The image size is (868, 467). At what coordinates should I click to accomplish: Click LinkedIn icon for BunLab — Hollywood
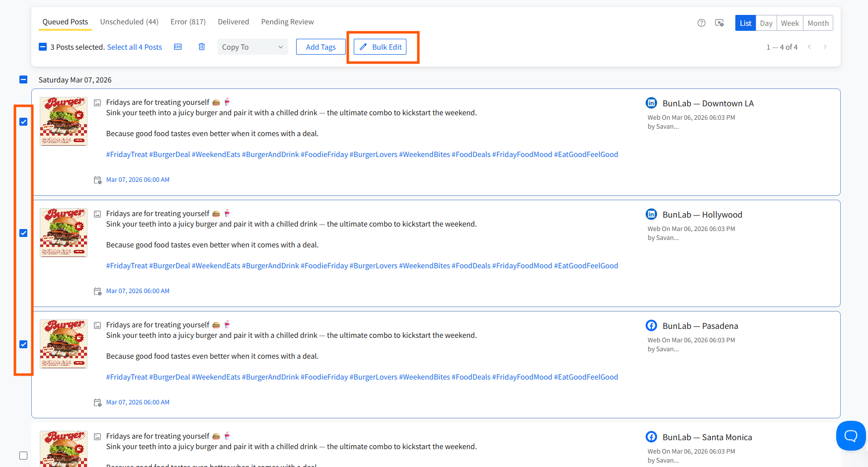click(651, 214)
